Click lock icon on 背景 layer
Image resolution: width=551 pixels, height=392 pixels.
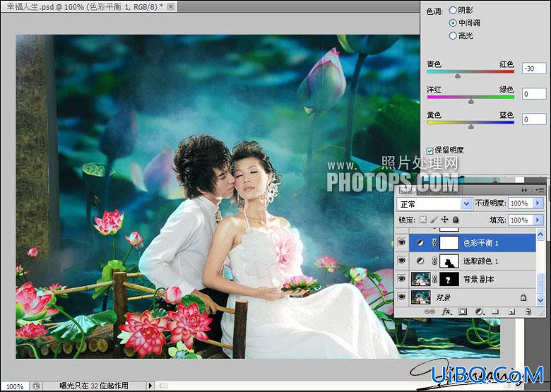coord(523,298)
